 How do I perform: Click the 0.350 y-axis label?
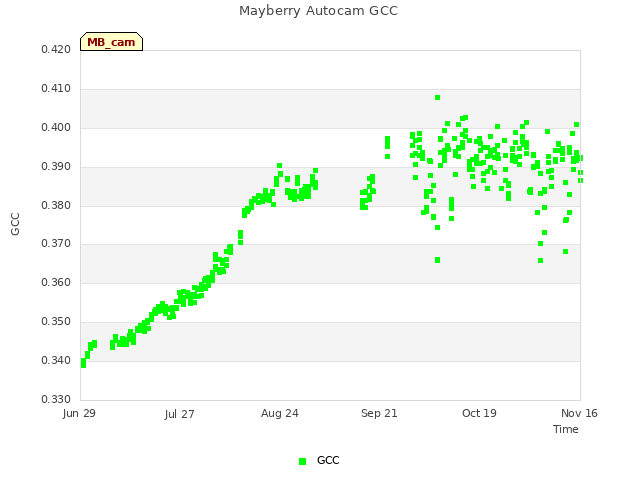click(56, 322)
